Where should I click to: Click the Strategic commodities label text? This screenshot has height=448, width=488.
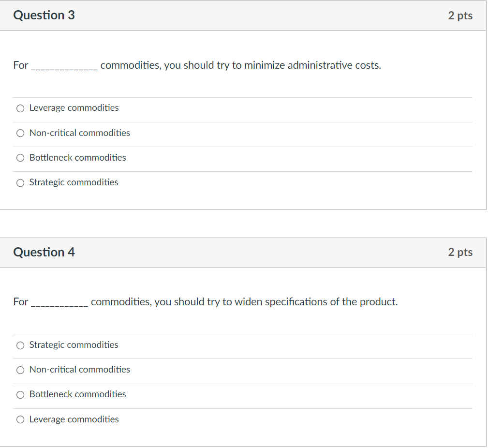pos(73,182)
